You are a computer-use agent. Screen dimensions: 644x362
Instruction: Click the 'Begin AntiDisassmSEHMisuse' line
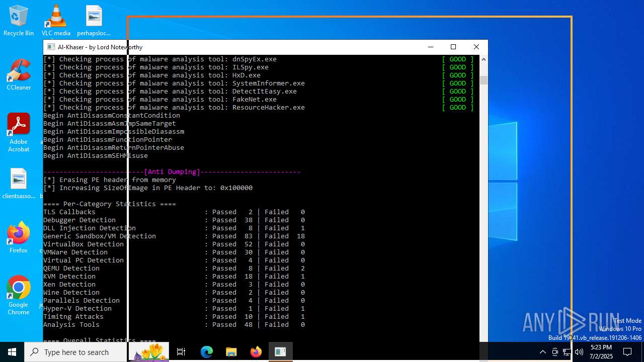point(96,156)
